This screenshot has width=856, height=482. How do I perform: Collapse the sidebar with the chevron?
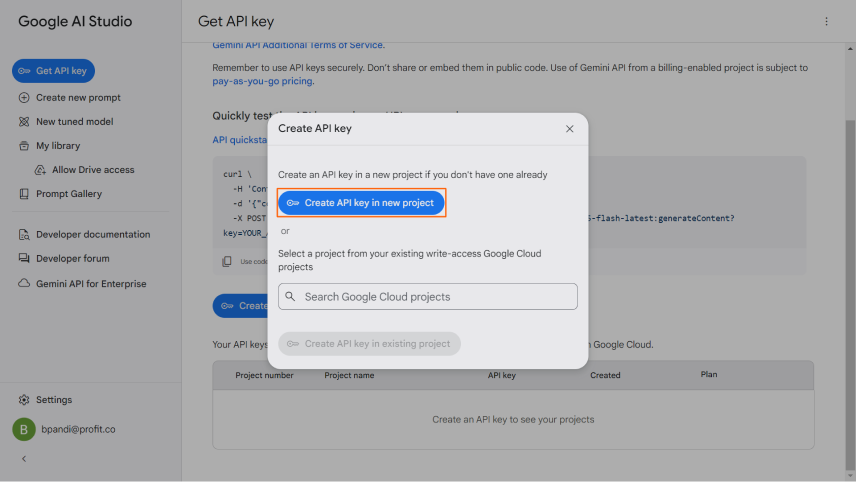[x=24, y=459]
